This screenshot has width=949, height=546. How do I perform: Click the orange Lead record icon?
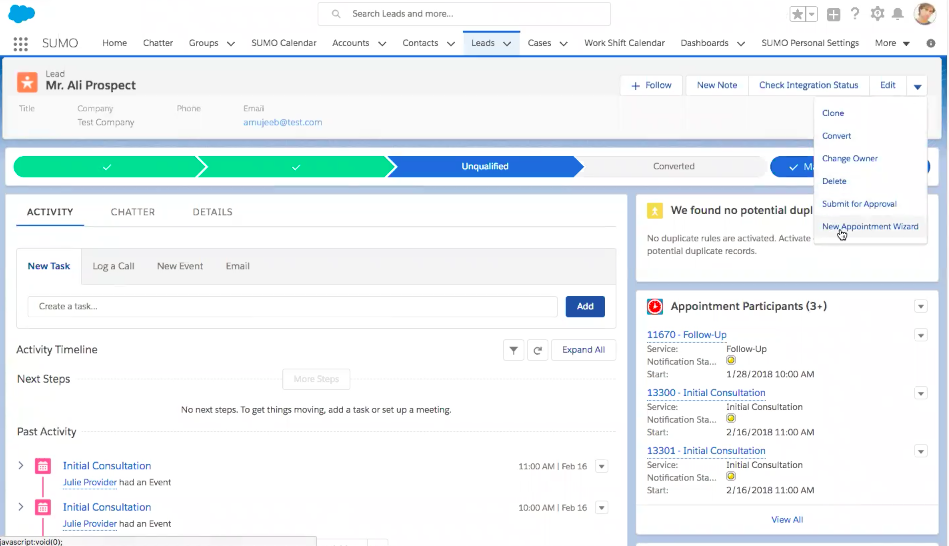tap(27, 82)
